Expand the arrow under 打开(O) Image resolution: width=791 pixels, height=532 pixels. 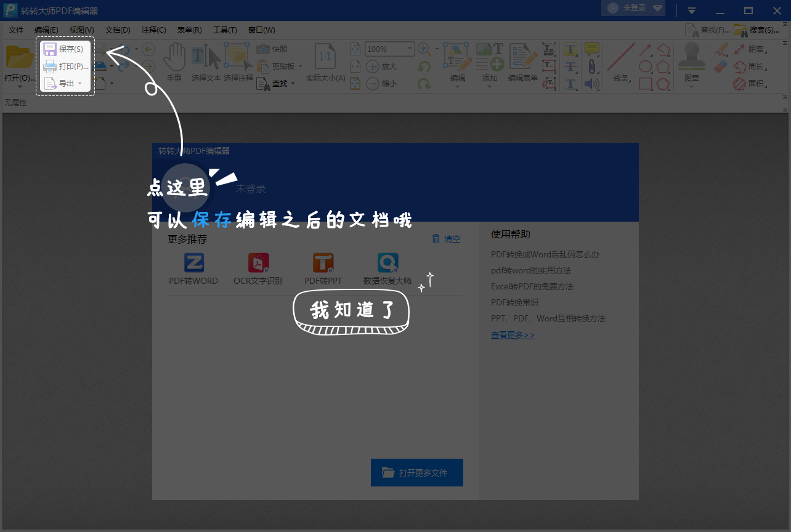click(20, 87)
